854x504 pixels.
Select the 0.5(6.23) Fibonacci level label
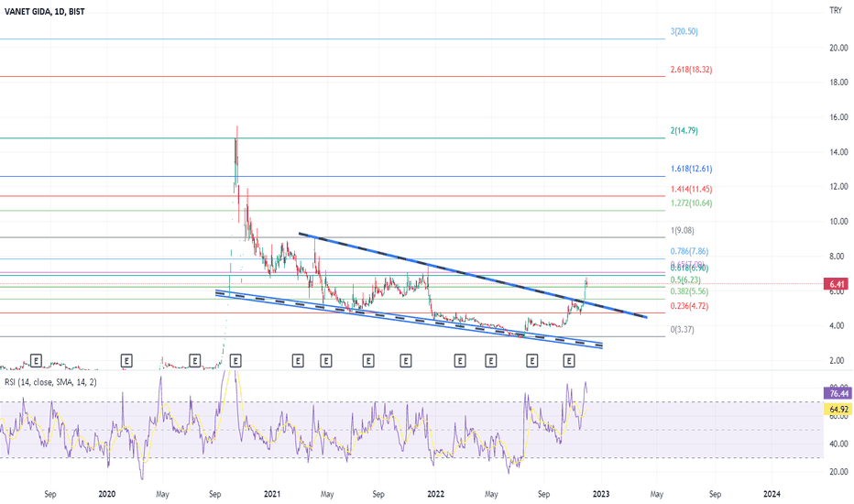[x=685, y=280]
